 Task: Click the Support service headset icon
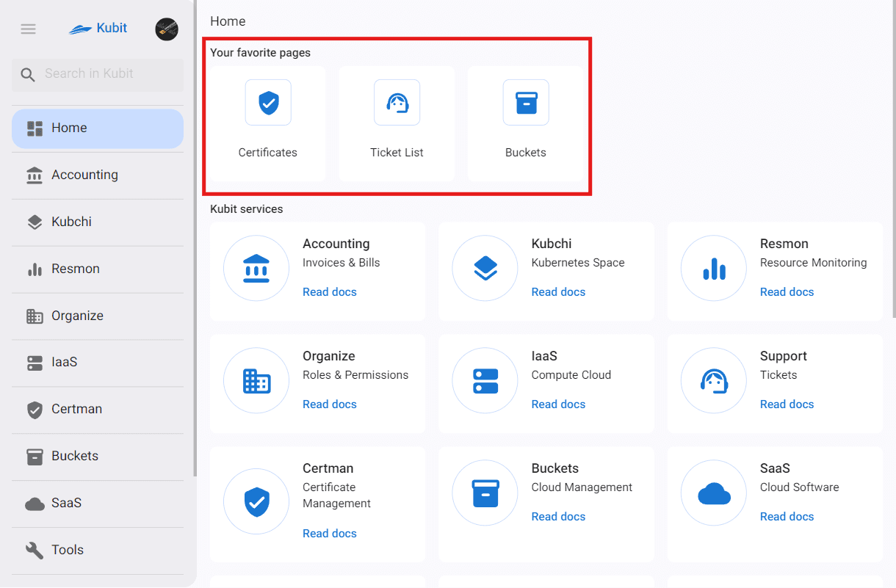point(714,381)
